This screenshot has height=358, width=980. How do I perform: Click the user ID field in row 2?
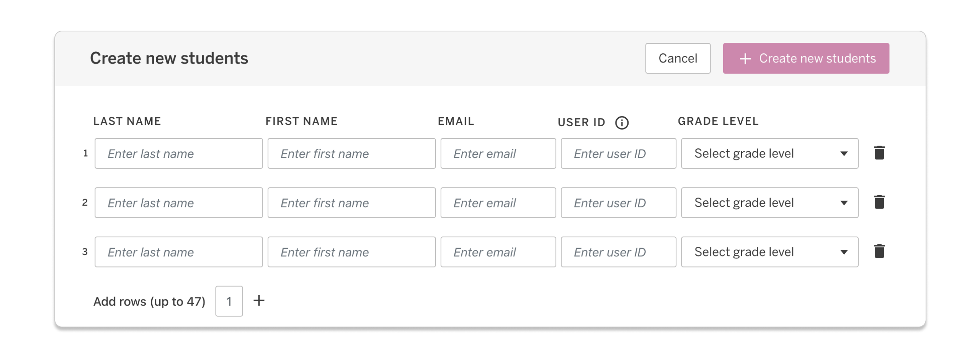point(618,202)
